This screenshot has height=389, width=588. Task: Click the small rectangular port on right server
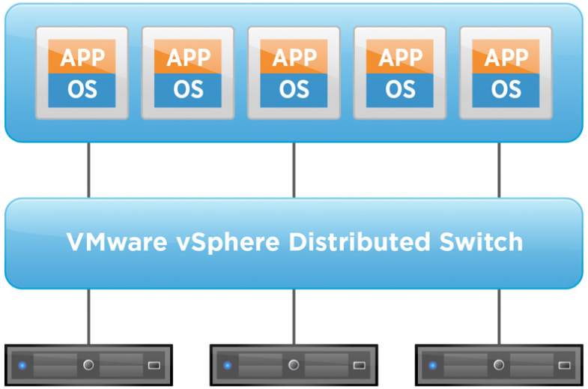point(564,366)
